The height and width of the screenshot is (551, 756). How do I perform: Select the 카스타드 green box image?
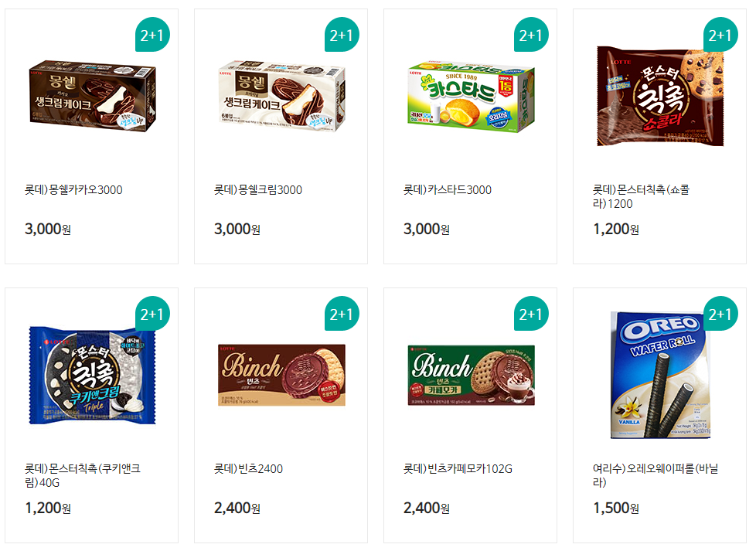coord(471,97)
